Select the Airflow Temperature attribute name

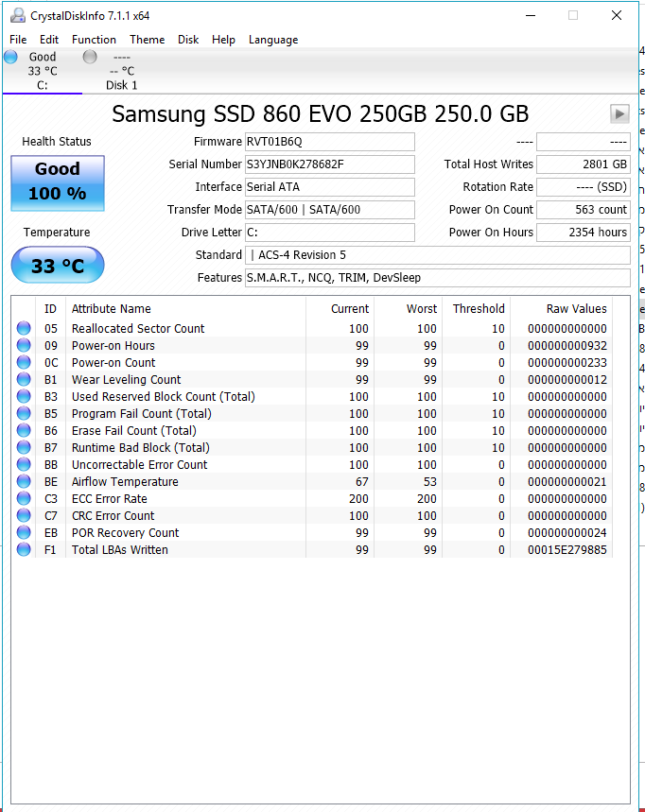(125, 481)
